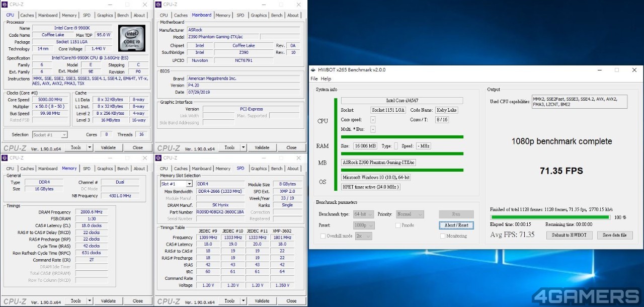The width and height of the screenshot is (644, 307).
Task: Click the 71.35 FPS result text
Action: [561, 171]
